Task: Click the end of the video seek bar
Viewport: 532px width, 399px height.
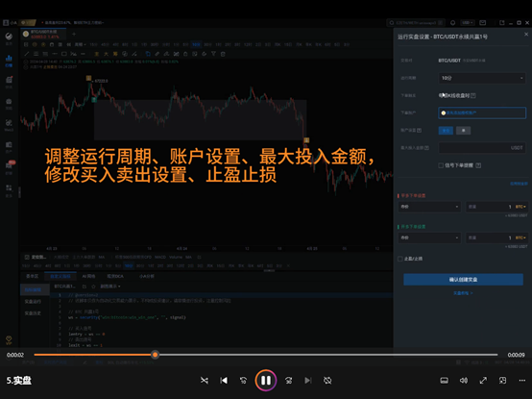Action: coord(496,355)
